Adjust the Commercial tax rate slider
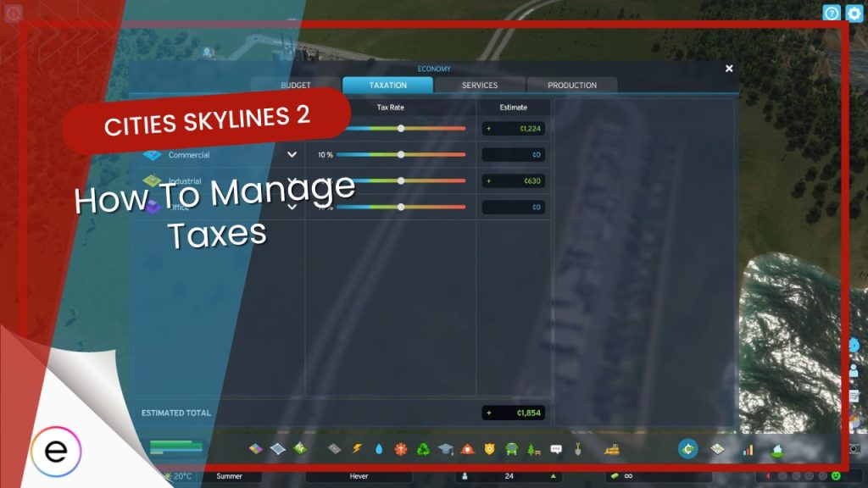The width and height of the screenshot is (868, 488). point(401,155)
